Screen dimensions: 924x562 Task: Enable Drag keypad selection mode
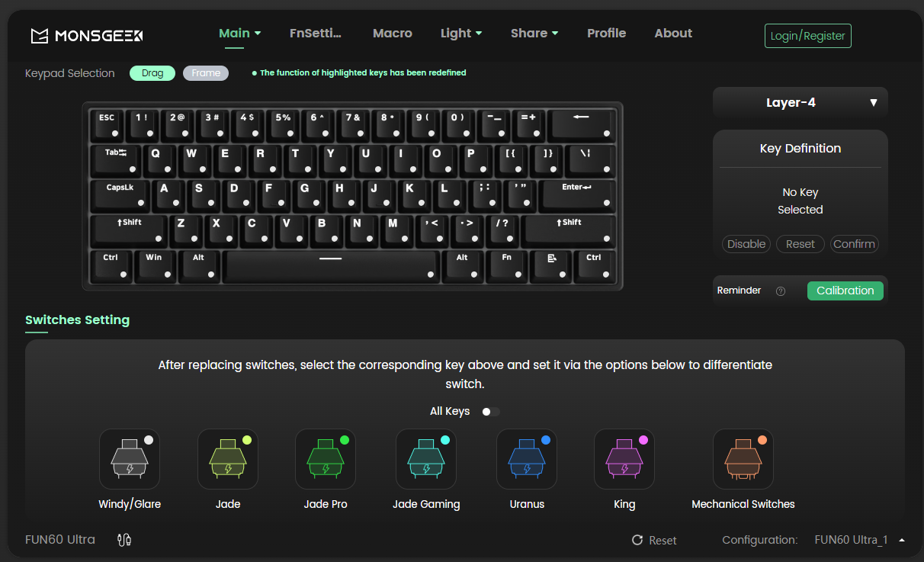(x=152, y=73)
